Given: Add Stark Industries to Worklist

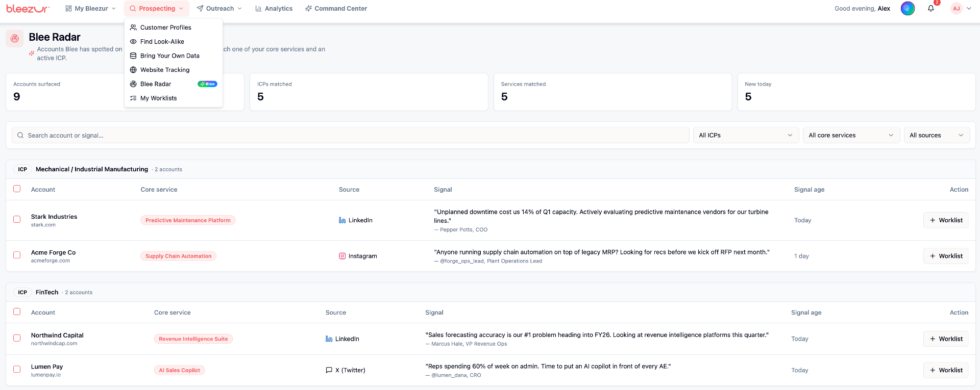Looking at the screenshot, I should 946,220.
